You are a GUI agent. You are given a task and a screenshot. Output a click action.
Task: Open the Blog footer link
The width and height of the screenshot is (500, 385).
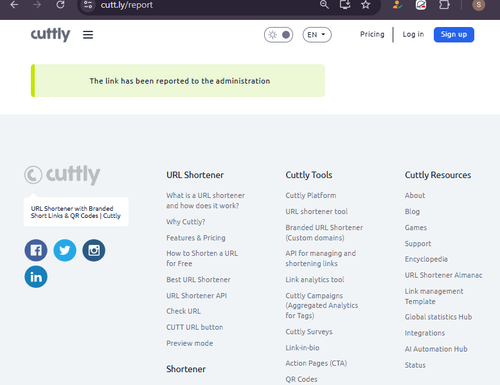(412, 211)
